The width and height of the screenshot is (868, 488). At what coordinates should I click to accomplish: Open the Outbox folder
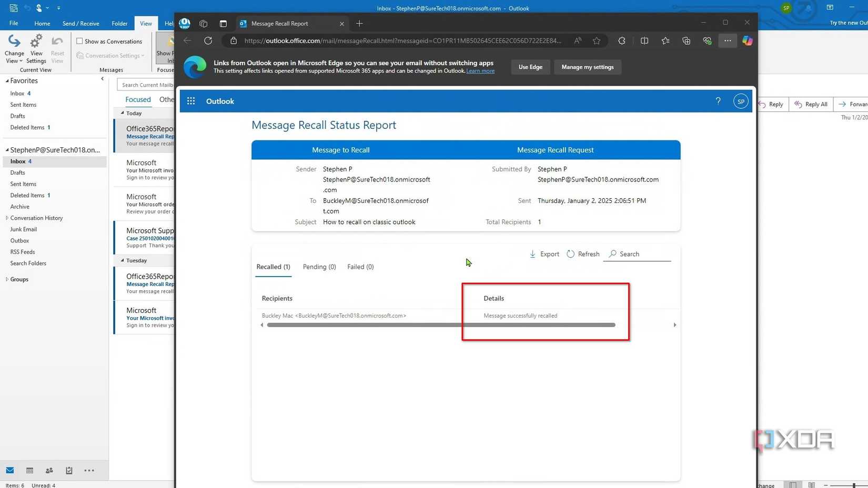pyautogui.click(x=19, y=241)
